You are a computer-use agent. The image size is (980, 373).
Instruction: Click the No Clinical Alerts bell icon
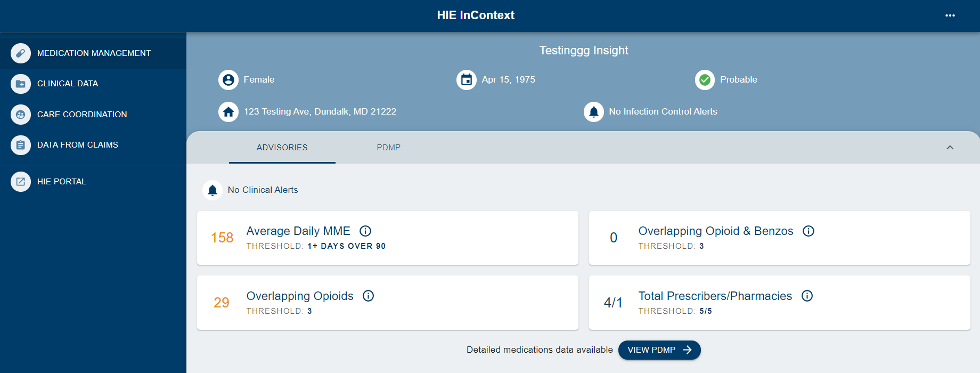(213, 190)
